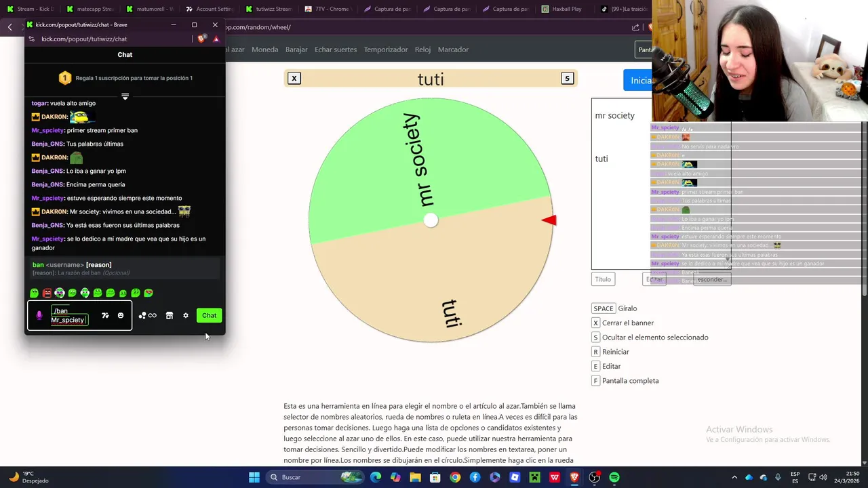Click username Benja_GNS on 'Tus palabras últimas'

coord(47,144)
